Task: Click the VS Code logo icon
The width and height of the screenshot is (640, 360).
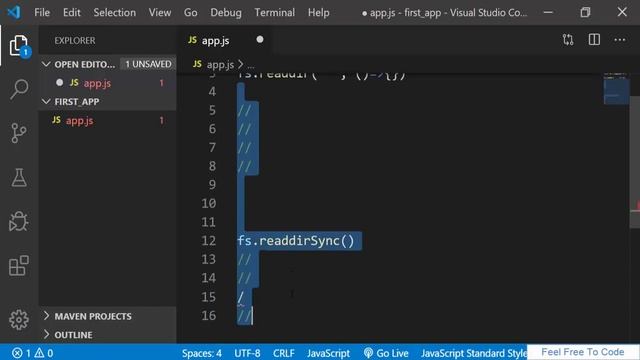Action: coord(14,12)
